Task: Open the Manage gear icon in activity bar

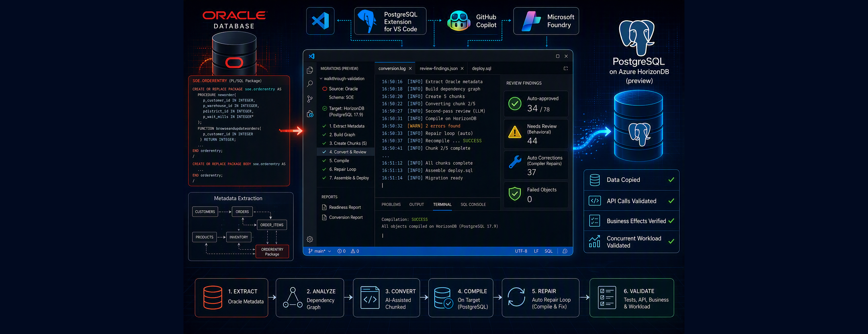Action: coord(310,239)
